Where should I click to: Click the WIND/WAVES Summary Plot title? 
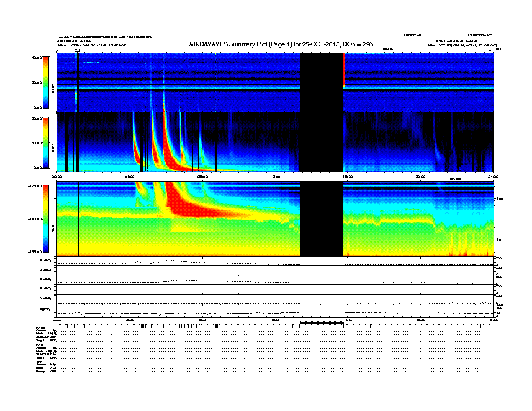[280, 44]
